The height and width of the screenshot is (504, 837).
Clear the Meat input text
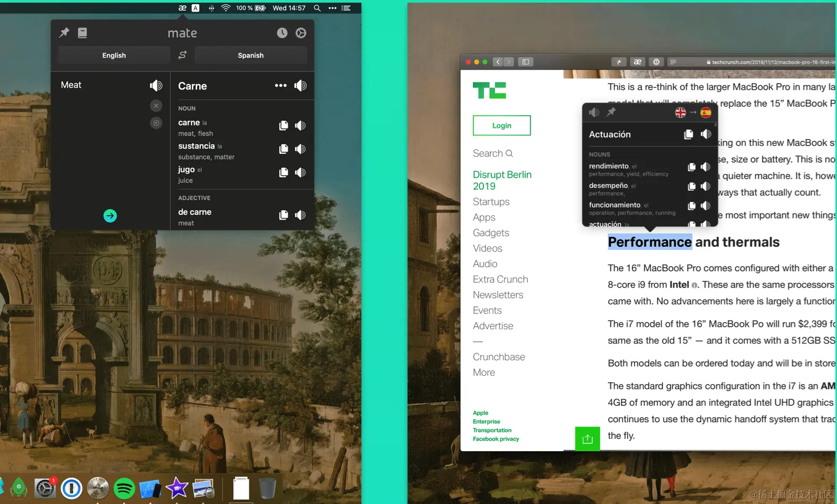coord(156,106)
